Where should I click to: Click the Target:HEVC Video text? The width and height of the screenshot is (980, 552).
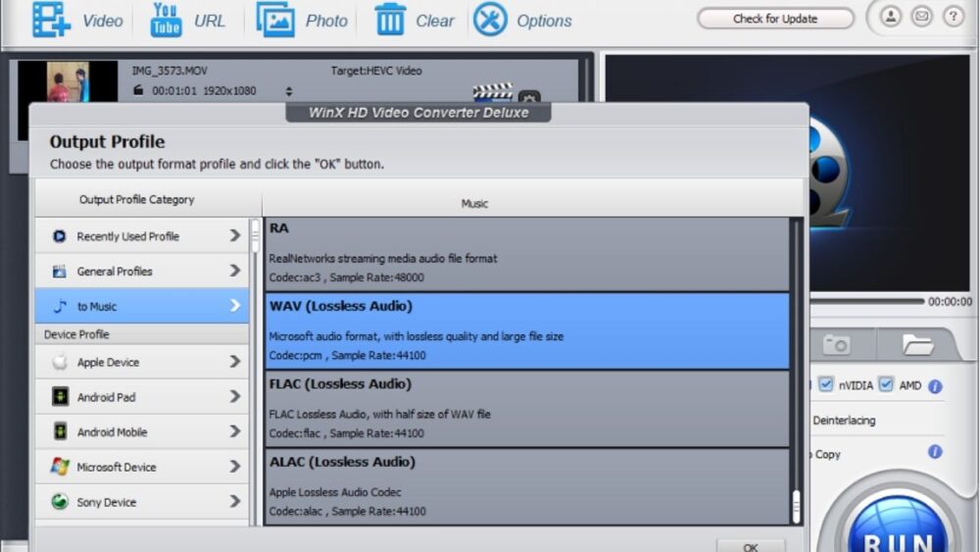376,71
